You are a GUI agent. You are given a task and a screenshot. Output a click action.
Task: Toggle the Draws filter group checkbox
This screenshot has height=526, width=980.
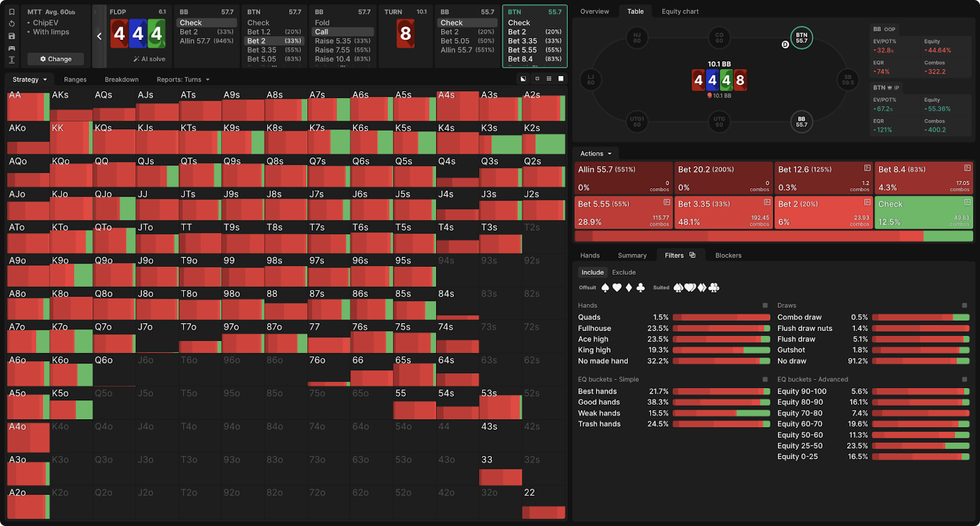coord(965,305)
